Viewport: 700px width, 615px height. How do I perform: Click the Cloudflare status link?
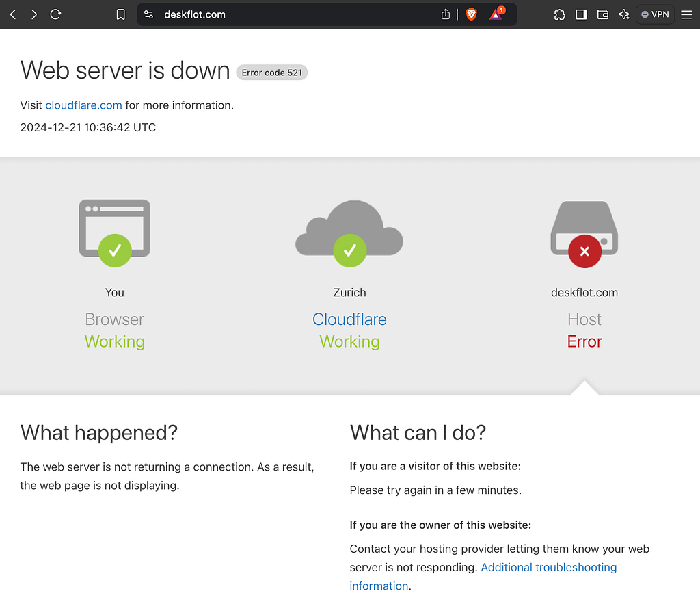(x=349, y=319)
